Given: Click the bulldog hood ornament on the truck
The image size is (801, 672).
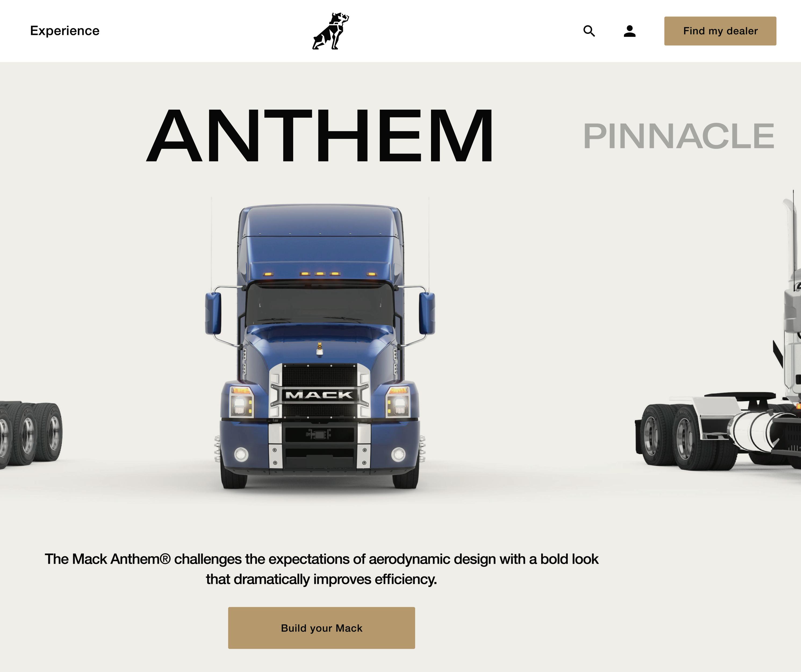Looking at the screenshot, I should coord(320,348).
